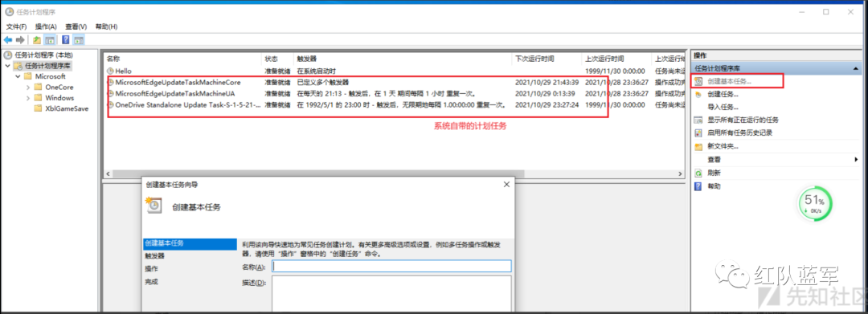Open the 查看 submenu in the Actions pane
This screenshot has height=314, width=868.
714,159
